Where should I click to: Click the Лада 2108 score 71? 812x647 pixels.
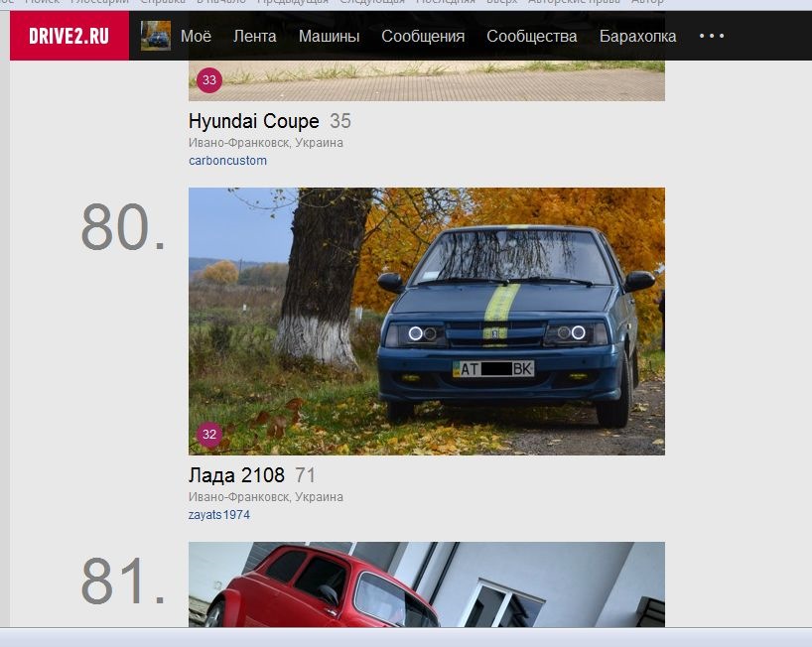pos(305,475)
